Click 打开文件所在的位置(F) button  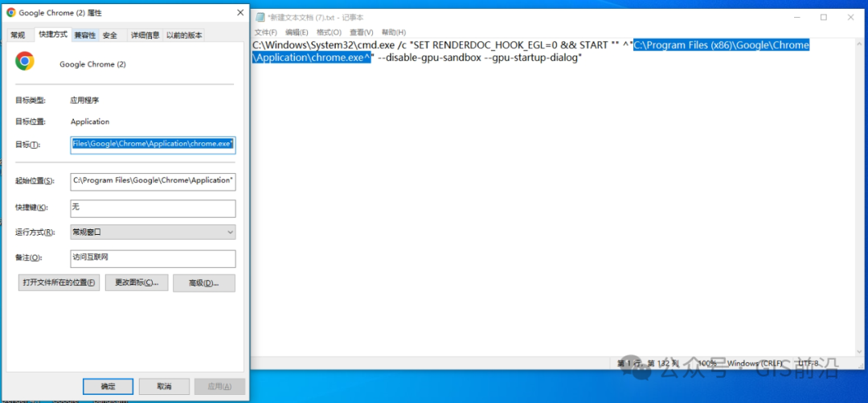(59, 282)
